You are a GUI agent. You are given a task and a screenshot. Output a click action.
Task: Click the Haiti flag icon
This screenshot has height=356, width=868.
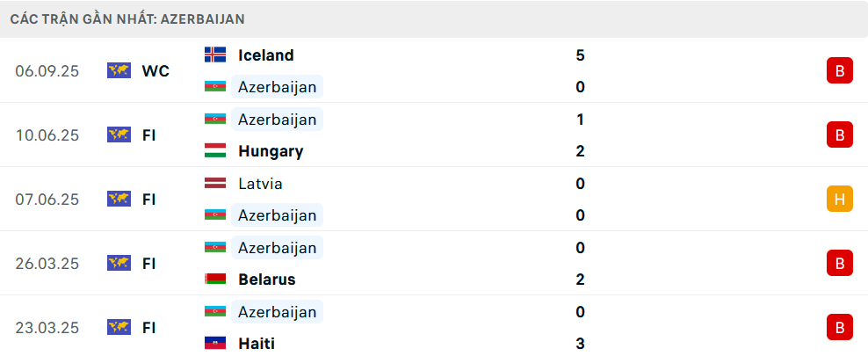[214, 344]
